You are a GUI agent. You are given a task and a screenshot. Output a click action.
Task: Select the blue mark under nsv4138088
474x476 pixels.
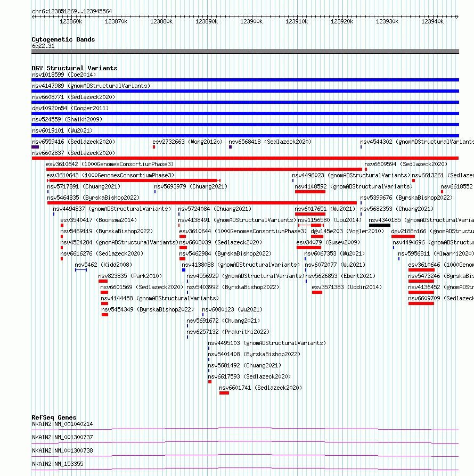184,270
